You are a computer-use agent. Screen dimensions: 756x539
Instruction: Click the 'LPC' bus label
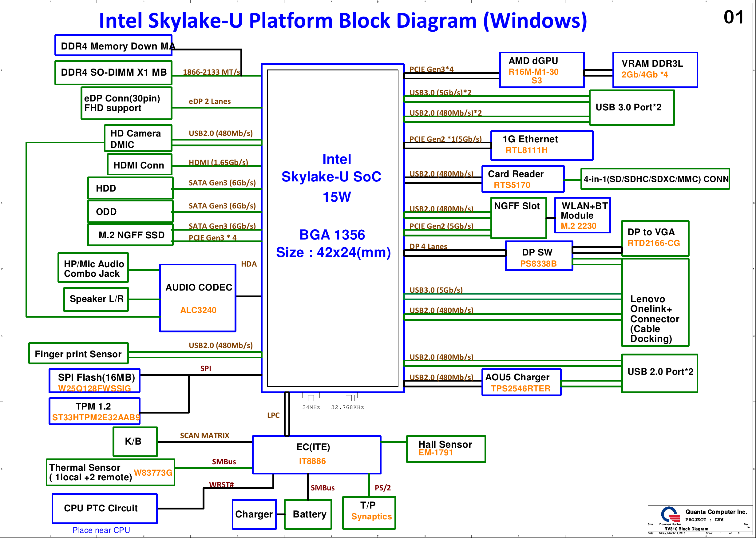[273, 415]
